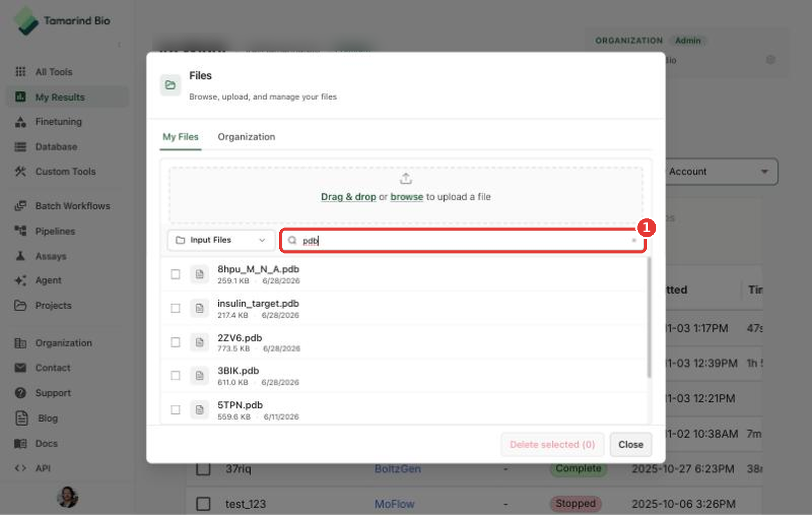Open the Pipelines icon in sidebar
This screenshot has width=812, height=515.
pos(20,231)
